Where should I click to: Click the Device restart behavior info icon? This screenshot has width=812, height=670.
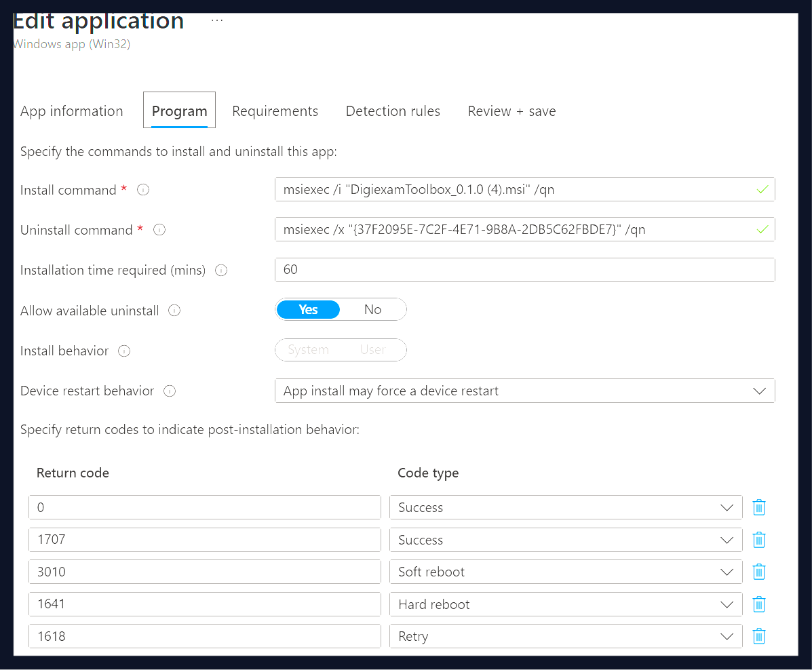(168, 391)
